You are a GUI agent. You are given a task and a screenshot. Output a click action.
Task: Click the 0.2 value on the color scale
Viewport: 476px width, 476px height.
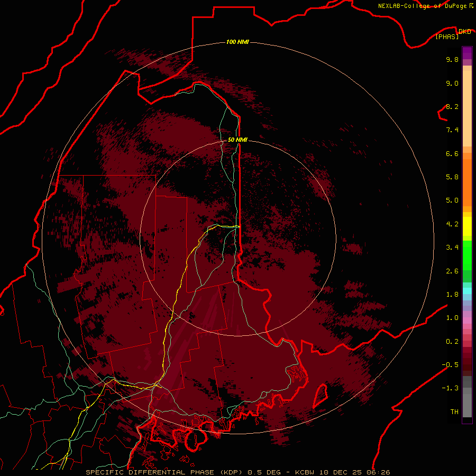click(x=452, y=342)
